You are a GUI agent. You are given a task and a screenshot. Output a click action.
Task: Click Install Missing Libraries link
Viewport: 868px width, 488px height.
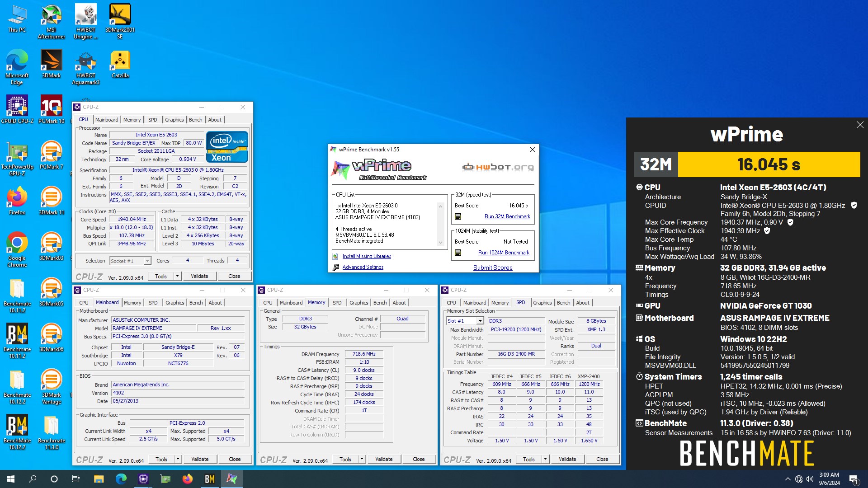pyautogui.click(x=367, y=256)
